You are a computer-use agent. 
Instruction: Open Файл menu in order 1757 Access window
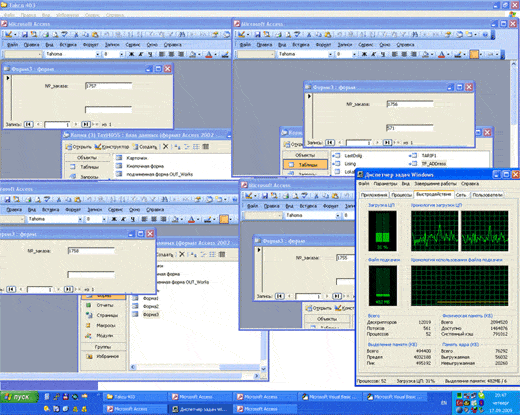click(x=12, y=45)
